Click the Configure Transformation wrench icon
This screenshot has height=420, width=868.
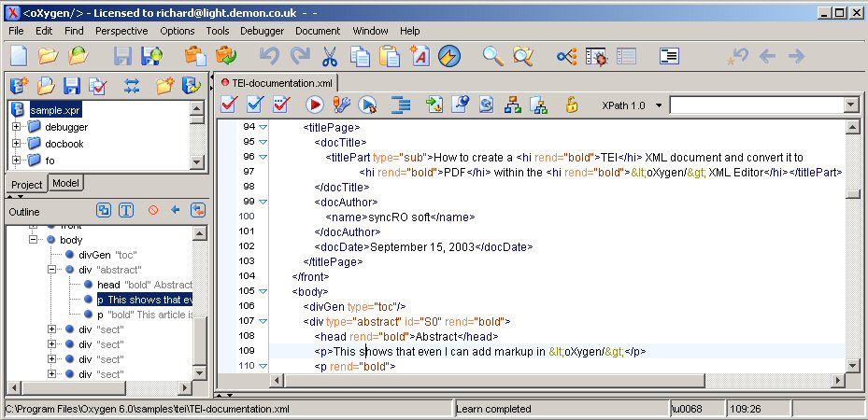tap(342, 105)
